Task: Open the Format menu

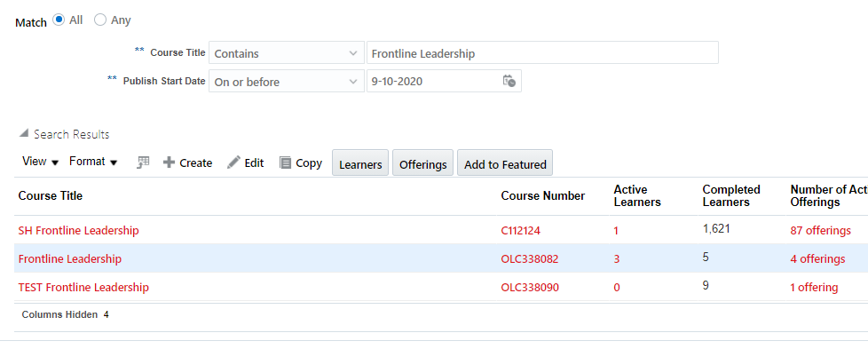Action: coord(93,162)
